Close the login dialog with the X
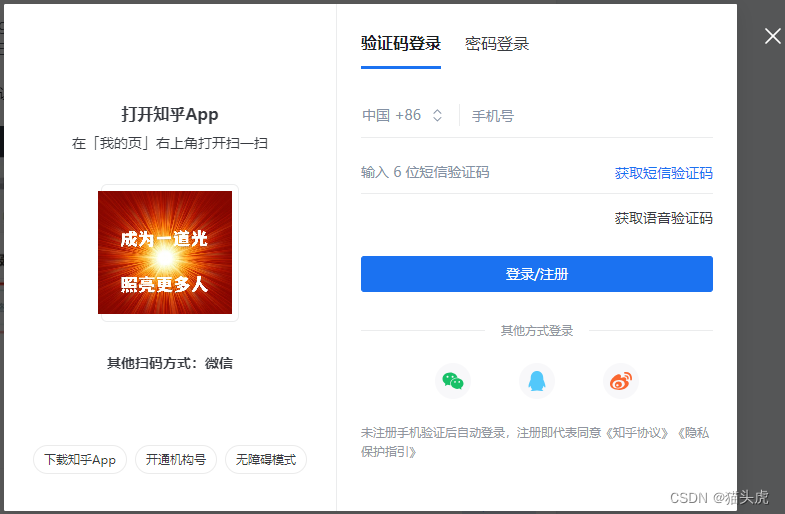785x514 pixels. tap(772, 36)
